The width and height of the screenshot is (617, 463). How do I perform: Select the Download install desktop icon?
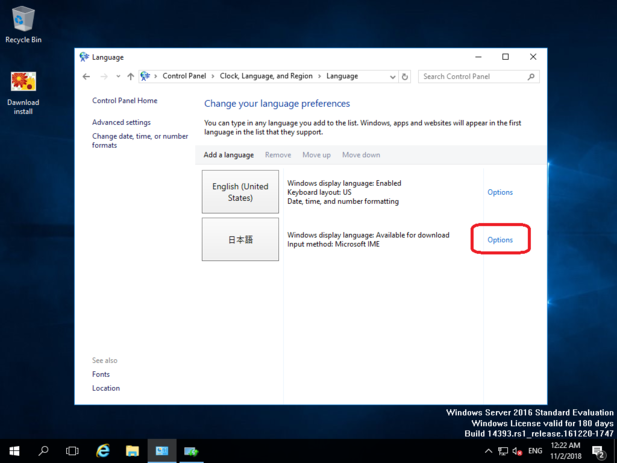tap(23, 93)
